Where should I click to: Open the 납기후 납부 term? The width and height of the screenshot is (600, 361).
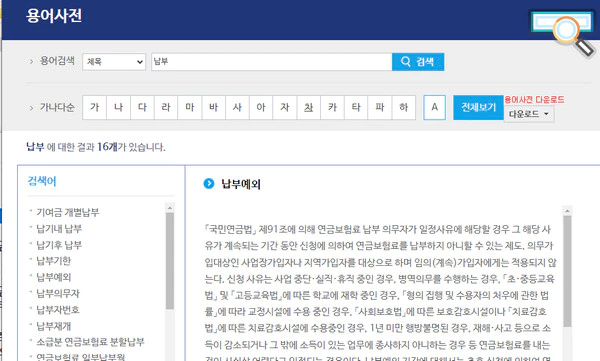point(59,245)
